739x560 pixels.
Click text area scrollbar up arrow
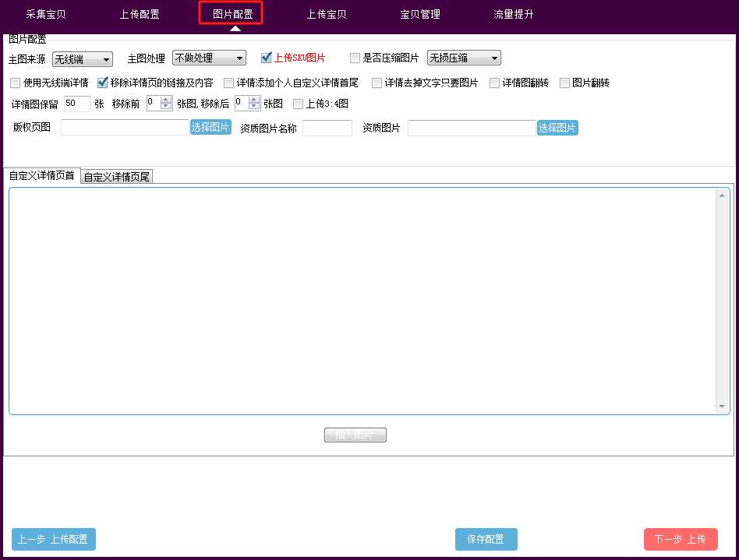coord(722,195)
